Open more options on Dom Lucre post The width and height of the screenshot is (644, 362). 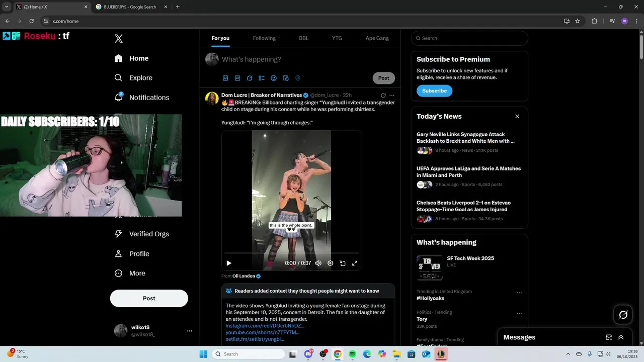click(392, 95)
